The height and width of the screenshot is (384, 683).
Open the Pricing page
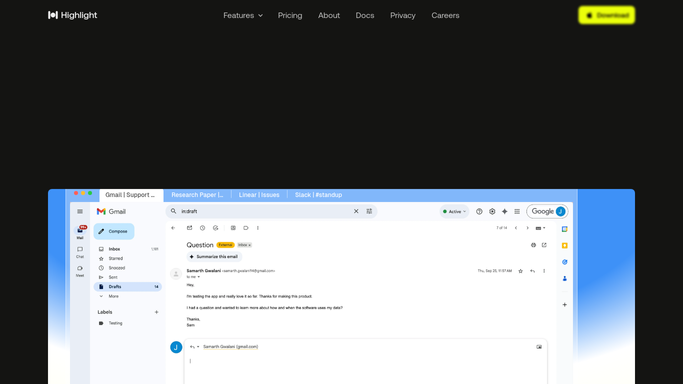(x=290, y=15)
